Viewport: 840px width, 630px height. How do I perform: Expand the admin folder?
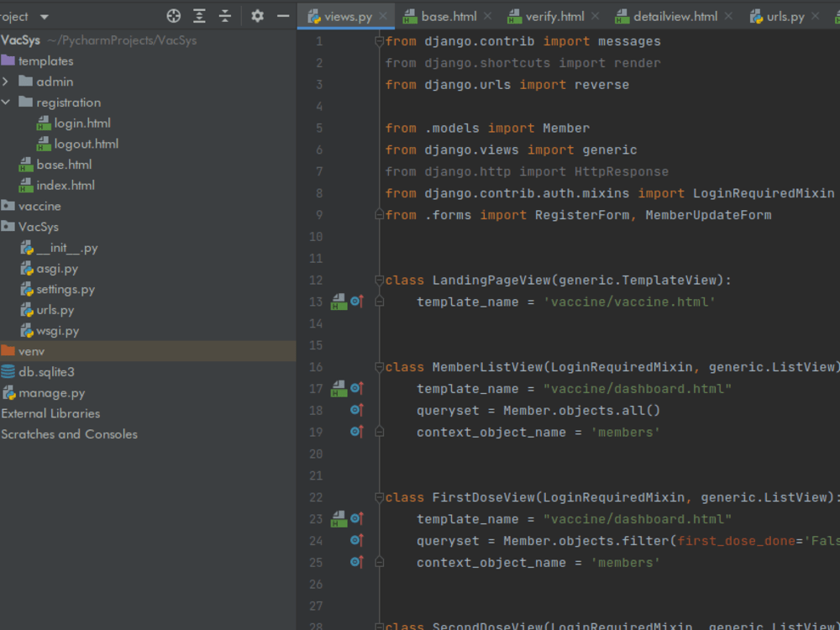(x=5, y=81)
